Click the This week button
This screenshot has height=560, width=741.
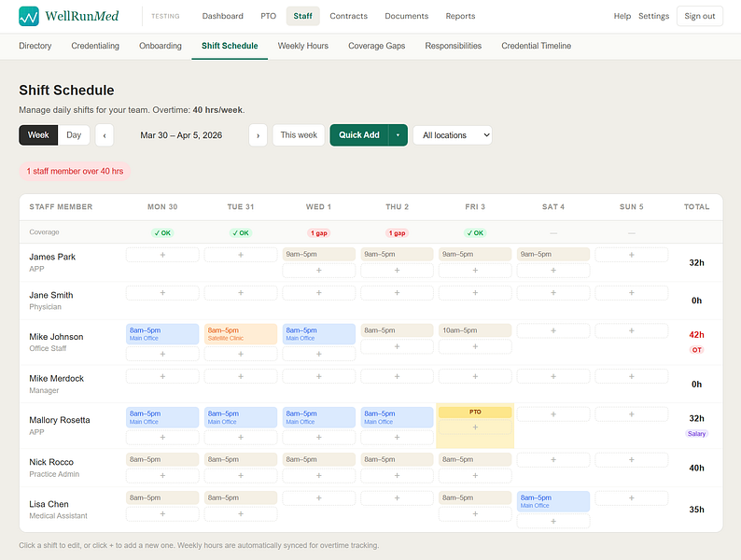299,135
